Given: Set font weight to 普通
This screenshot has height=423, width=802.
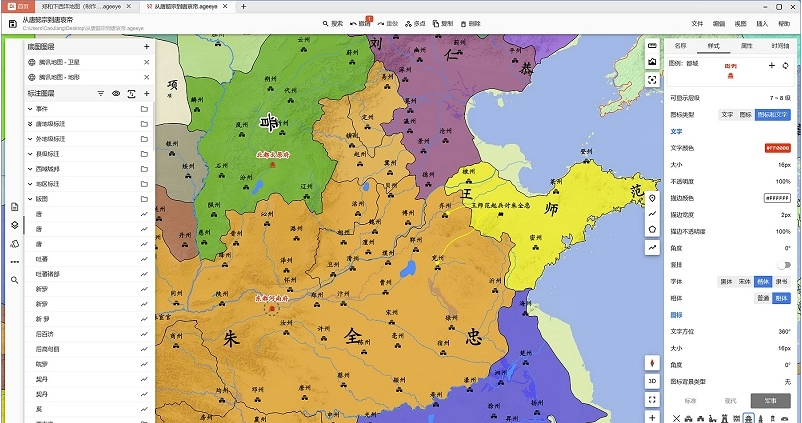Looking at the screenshot, I should 763,298.
